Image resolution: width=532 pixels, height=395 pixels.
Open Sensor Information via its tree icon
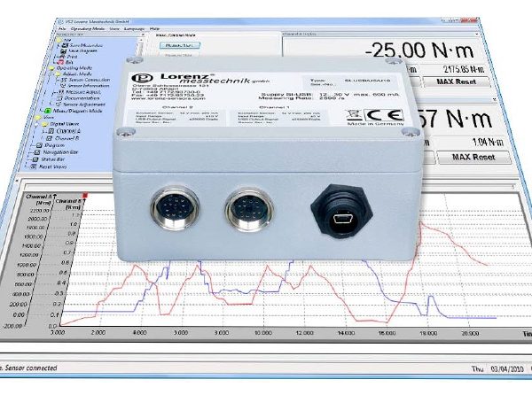64,86
